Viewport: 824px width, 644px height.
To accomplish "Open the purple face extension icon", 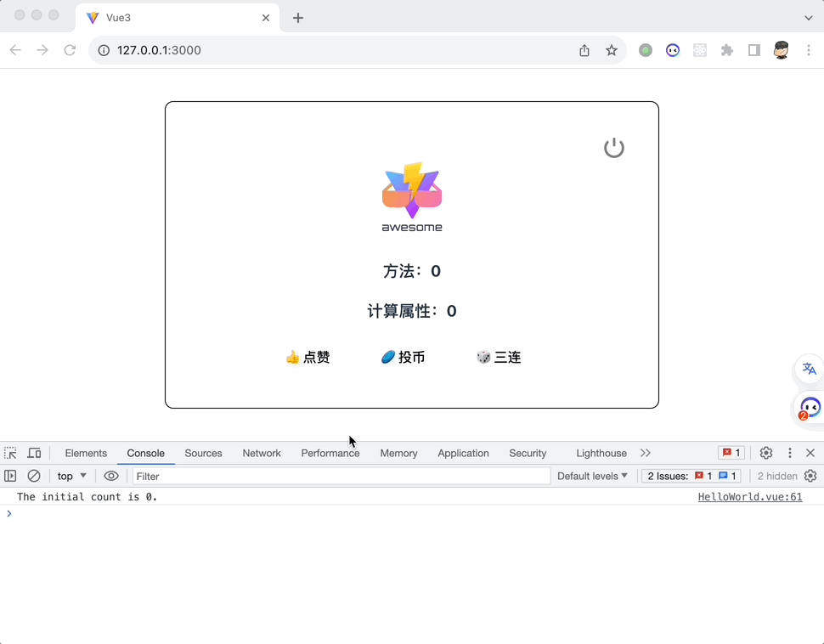I will [673, 50].
